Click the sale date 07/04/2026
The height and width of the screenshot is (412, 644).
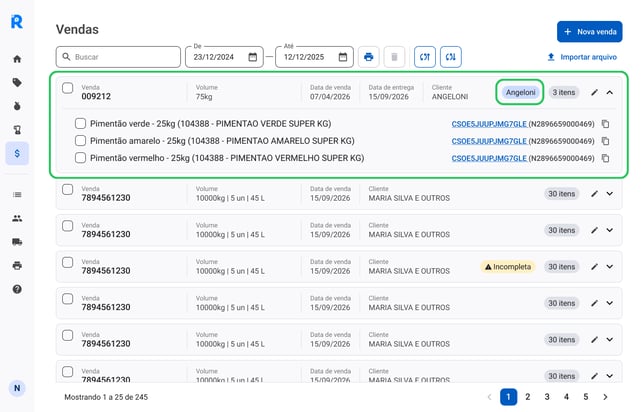click(330, 97)
